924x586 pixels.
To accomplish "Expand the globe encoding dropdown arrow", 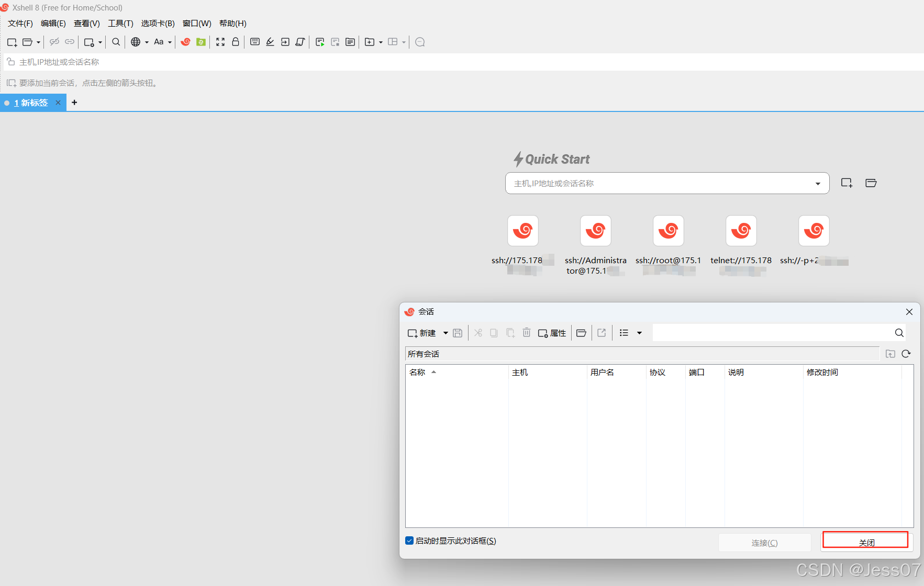I will [147, 42].
